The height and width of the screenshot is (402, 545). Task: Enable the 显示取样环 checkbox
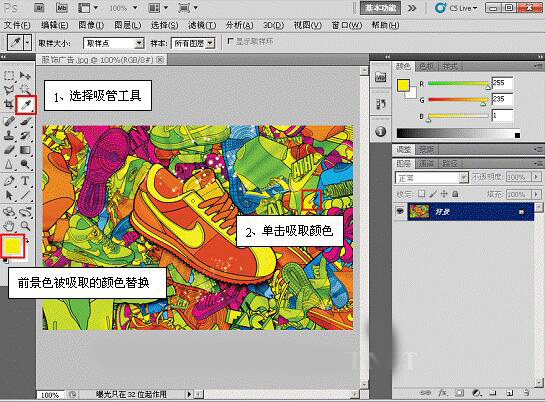230,41
